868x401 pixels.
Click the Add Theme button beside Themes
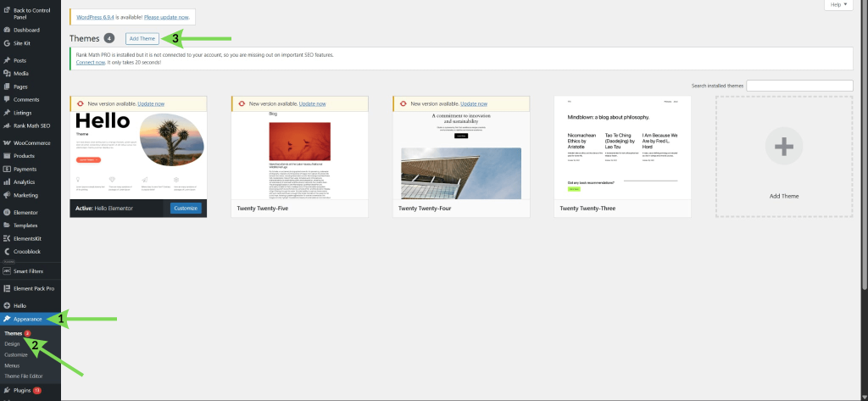pyautogui.click(x=142, y=38)
